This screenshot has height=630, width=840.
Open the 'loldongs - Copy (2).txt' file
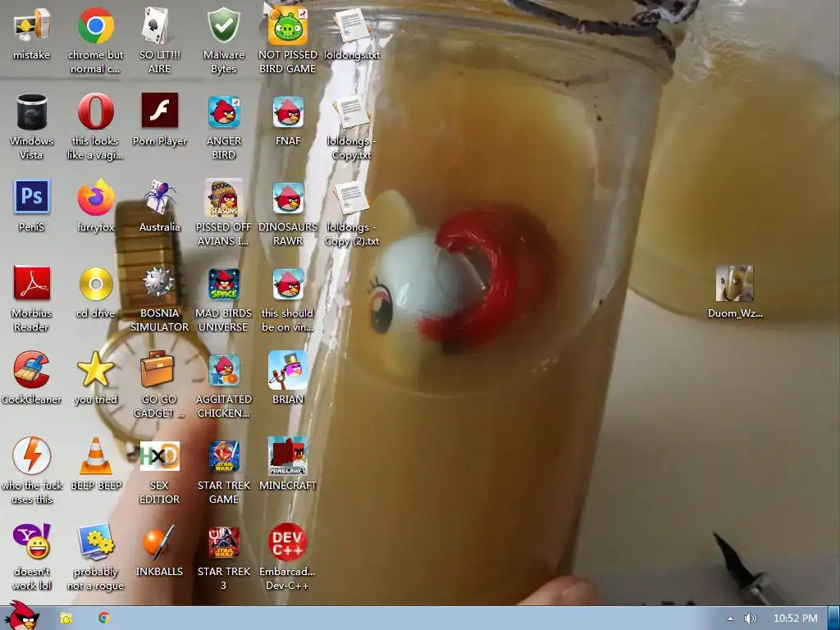click(x=351, y=199)
